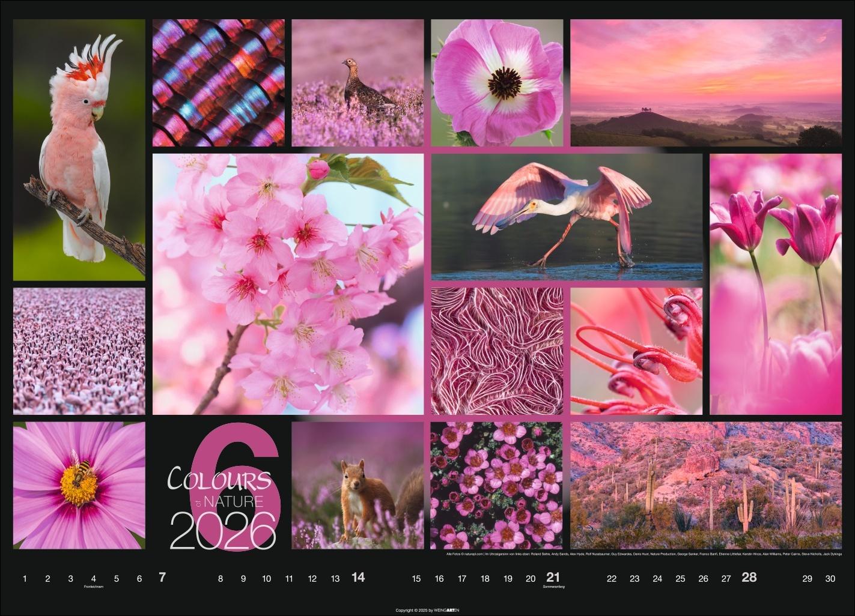This screenshot has height=616, width=855.
Task: Open the butterfly wing scales close-up image
Action: [x=219, y=82]
